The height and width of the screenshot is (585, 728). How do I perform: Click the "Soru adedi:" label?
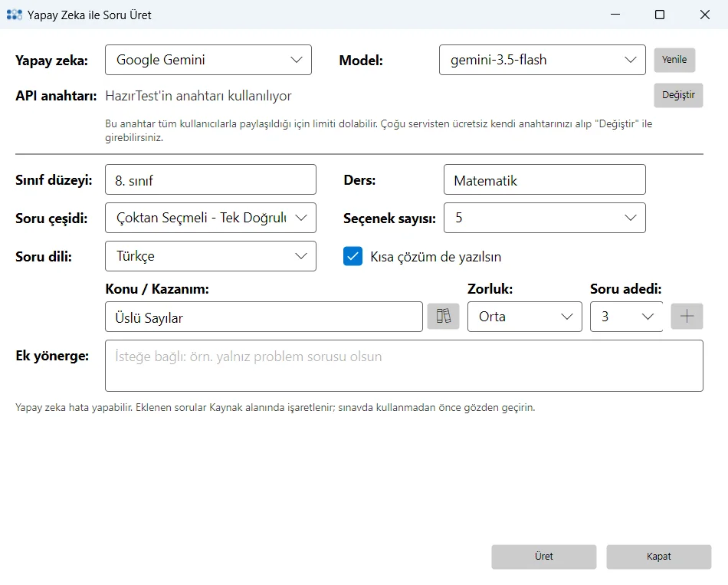(x=625, y=289)
